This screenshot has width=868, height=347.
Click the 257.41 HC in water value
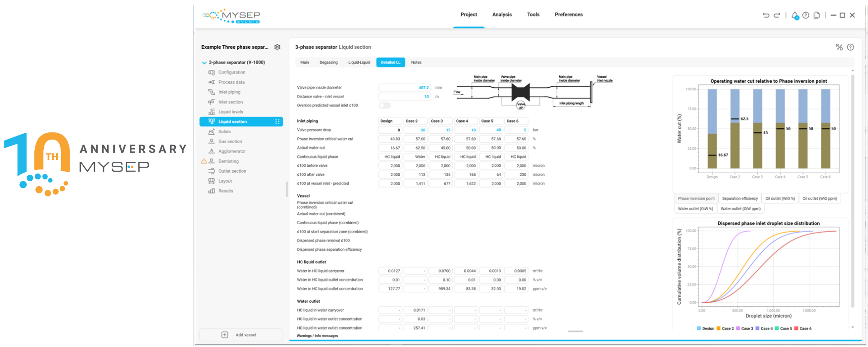coord(415,328)
